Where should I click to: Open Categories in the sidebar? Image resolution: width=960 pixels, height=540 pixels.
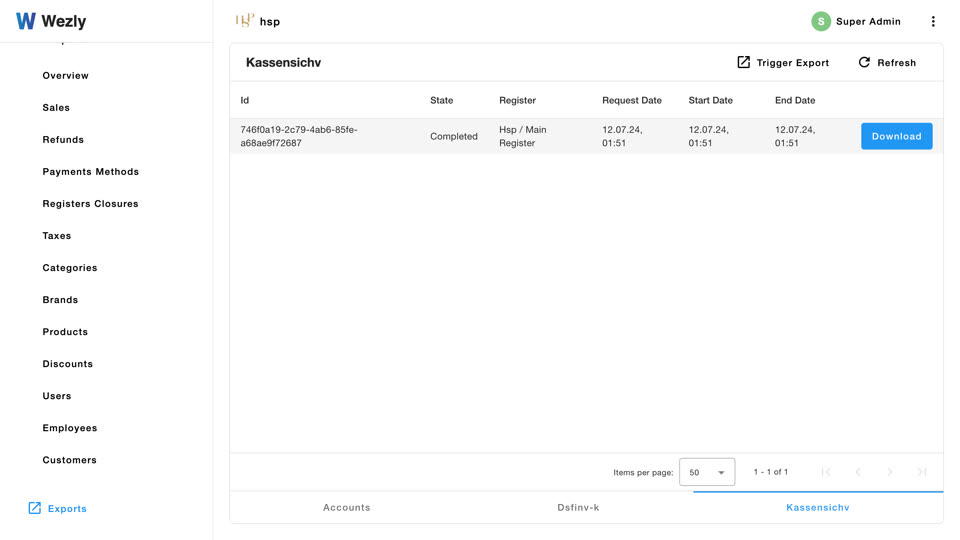70,268
